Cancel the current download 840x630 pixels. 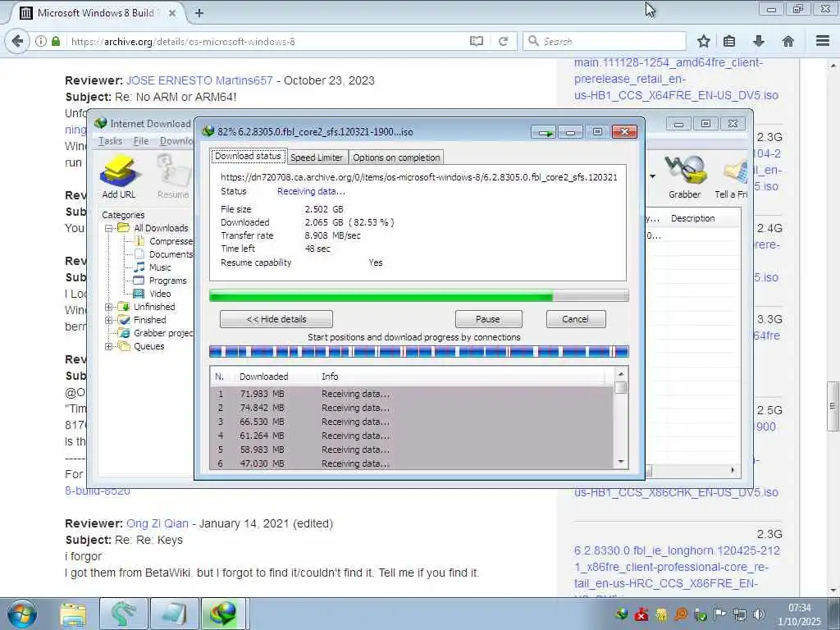point(576,319)
